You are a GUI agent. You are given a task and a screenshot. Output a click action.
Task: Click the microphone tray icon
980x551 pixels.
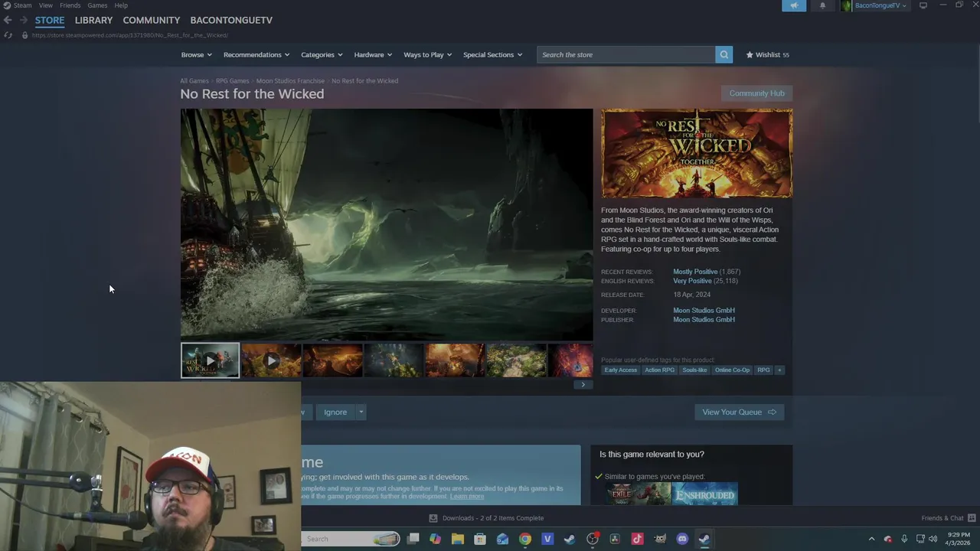point(904,539)
